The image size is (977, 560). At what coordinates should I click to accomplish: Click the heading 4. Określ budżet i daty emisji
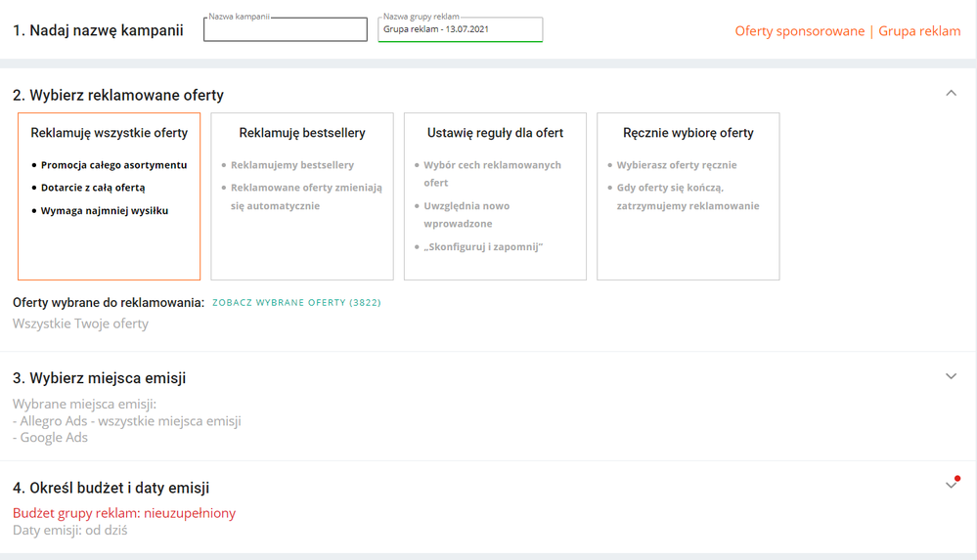point(111,488)
